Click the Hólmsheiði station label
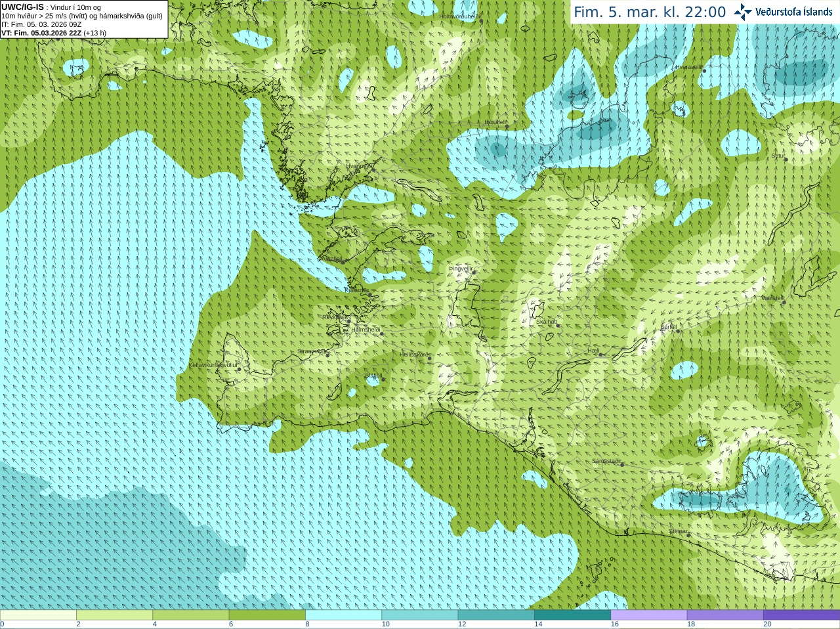This screenshot has width=840, height=629. click(x=366, y=330)
